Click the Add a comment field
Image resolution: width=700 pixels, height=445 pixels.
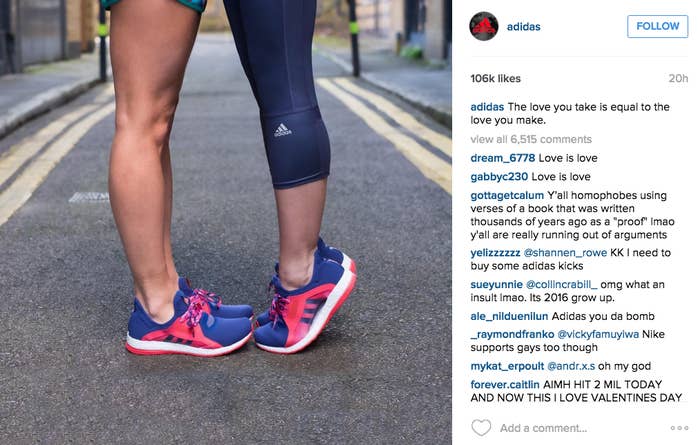click(543, 428)
